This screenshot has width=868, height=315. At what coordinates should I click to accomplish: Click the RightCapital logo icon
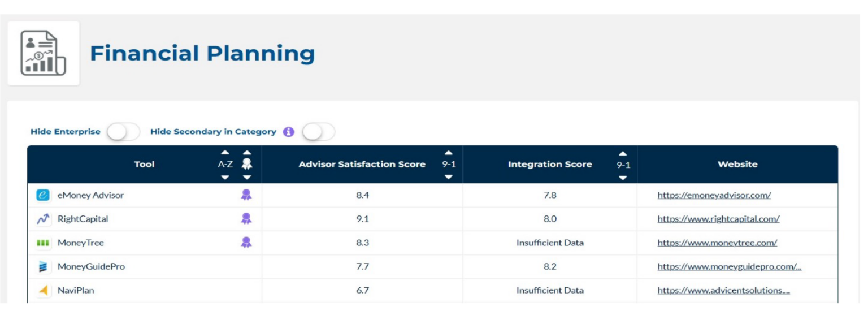[x=43, y=219]
